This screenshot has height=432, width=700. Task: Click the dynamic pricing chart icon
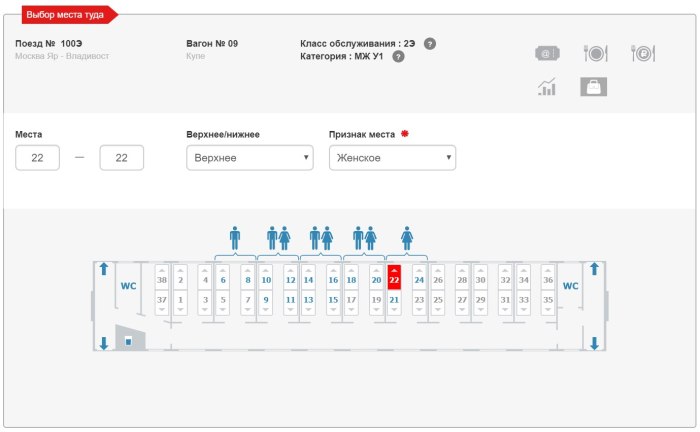[x=547, y=87]
